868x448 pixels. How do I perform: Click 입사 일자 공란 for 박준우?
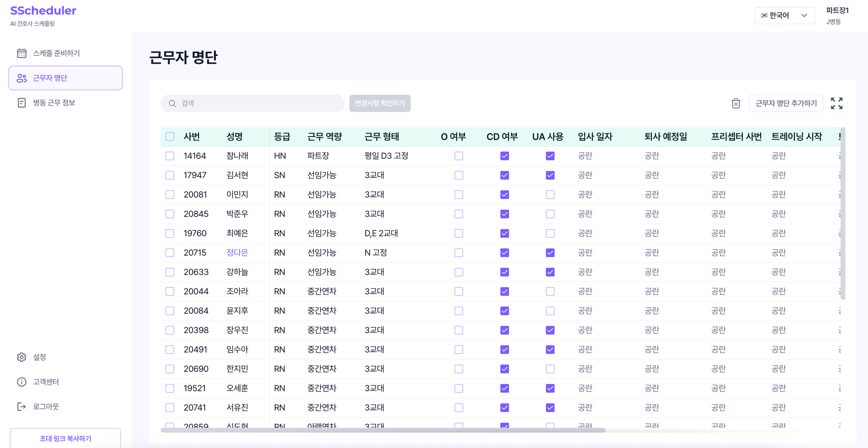pyautogui.click(x=585, y=214)
